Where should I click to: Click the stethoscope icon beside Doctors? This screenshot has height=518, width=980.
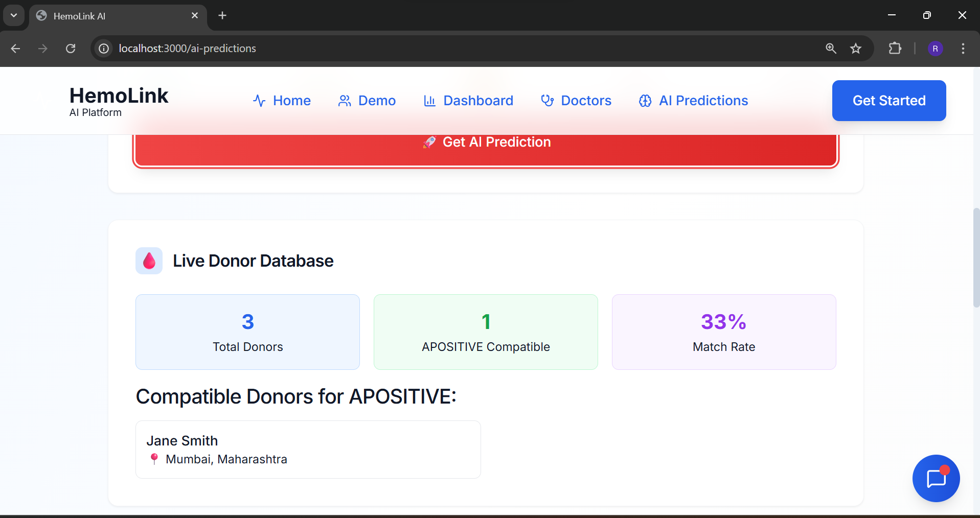[x=547, y=101]
